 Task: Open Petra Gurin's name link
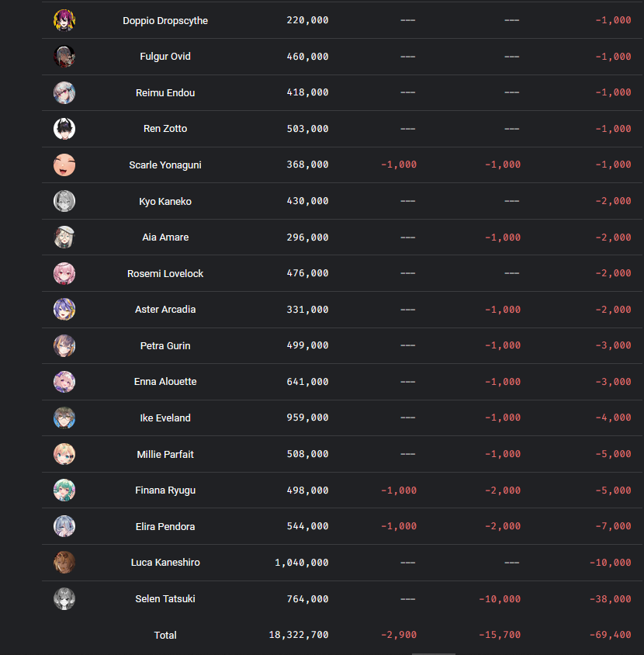[165, 346]
